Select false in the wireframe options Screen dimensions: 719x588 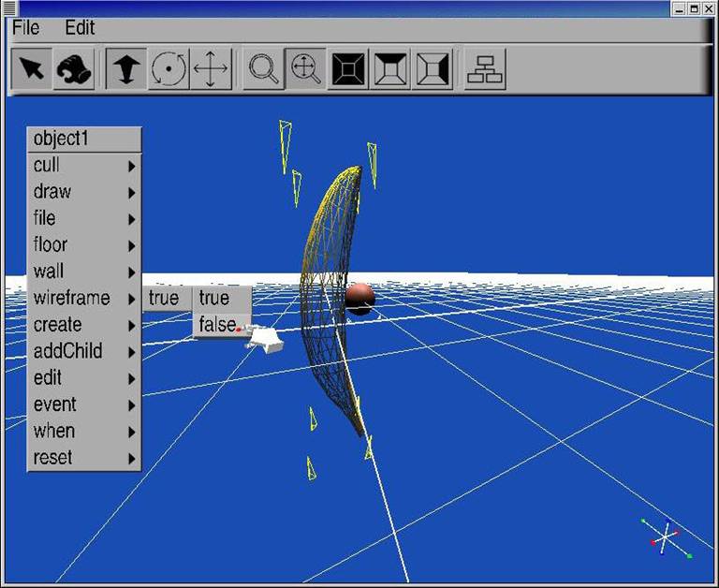pyautogui.click(x=222, y=324)
